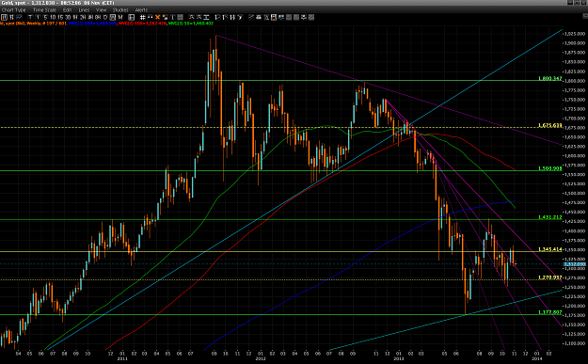
Task: Click the zoom out magnifier icon
Action: pos(199,17)
